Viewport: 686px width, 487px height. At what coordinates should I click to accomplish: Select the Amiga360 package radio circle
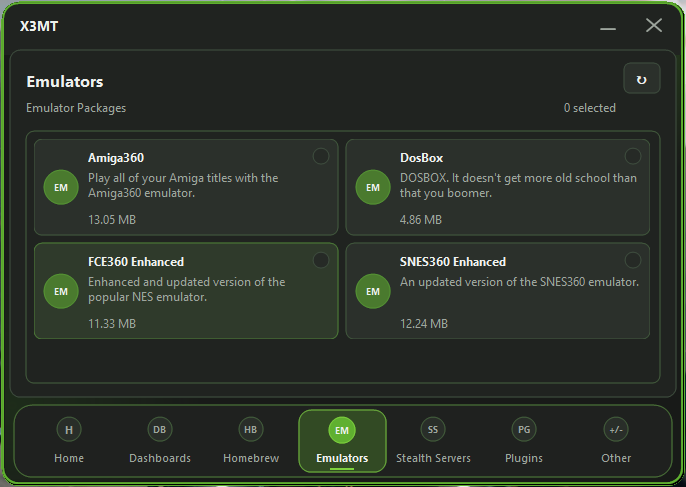pyautogui.click(x=321, y=156)
